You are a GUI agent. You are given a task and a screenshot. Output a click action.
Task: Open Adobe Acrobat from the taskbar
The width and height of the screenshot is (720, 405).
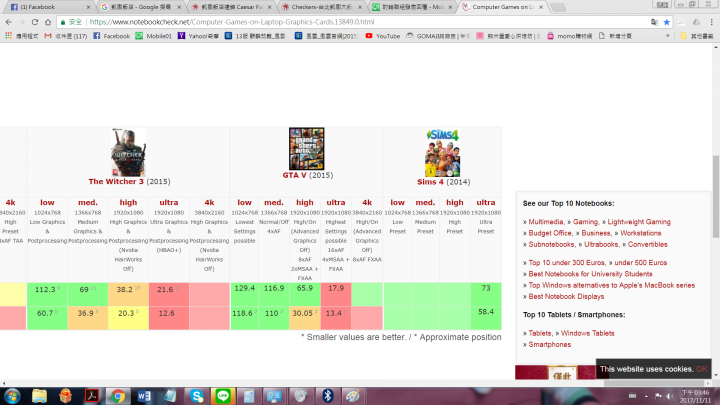click(92, 396)
